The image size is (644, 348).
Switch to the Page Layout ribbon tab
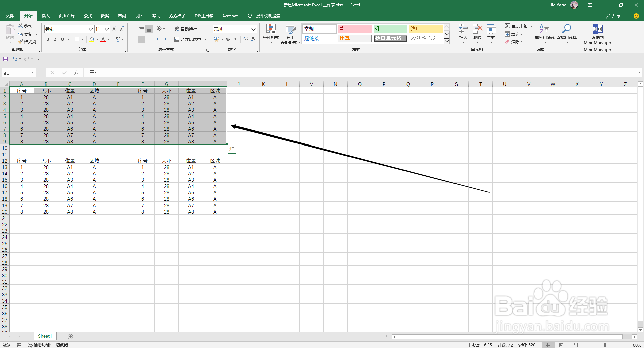coord(67,16)
